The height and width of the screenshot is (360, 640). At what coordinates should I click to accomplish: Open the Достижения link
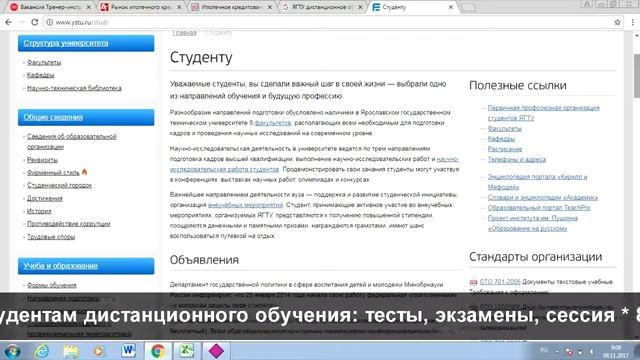click(x=45, y=198)
